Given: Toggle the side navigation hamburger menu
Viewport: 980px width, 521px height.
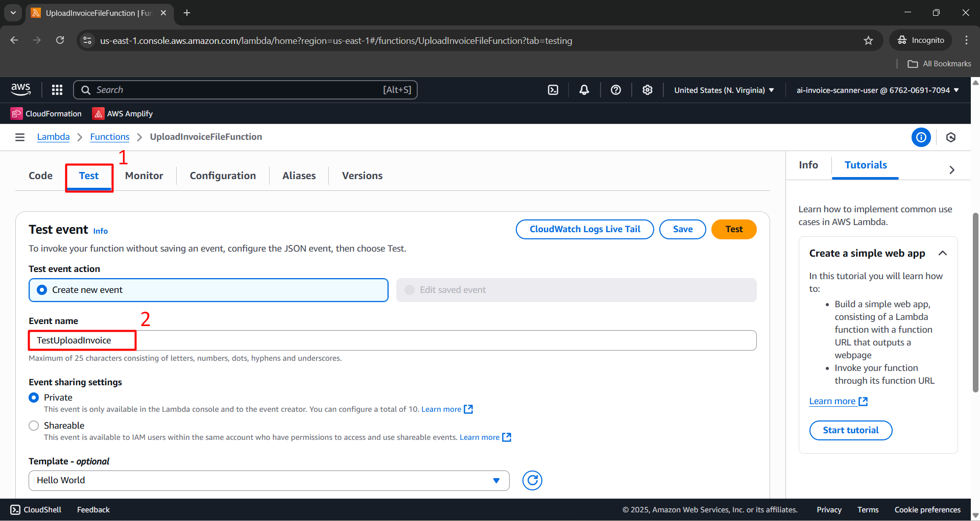Looking at the screenshot, I should click(20, 137).
